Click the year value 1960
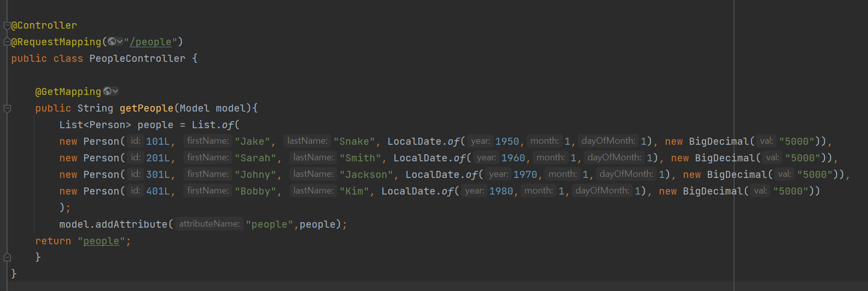 (513, 158)
